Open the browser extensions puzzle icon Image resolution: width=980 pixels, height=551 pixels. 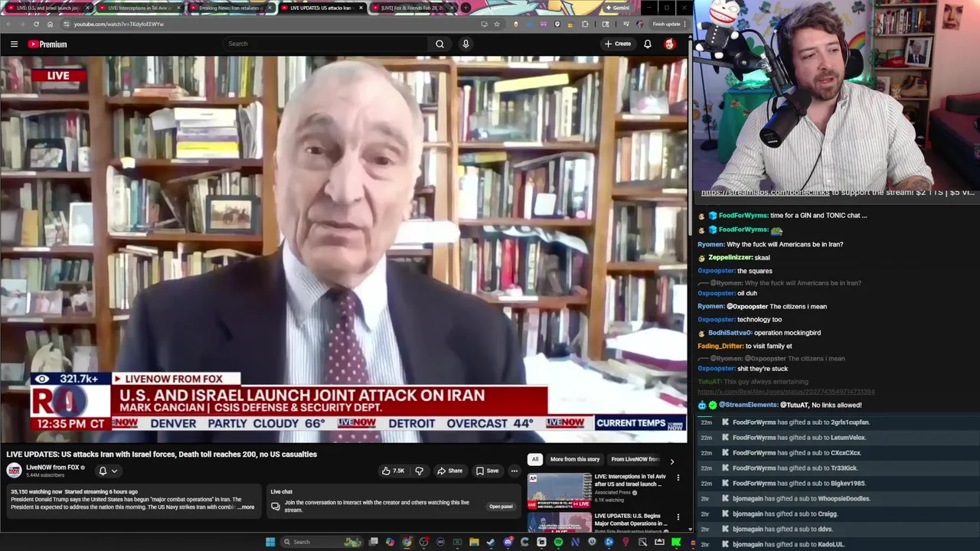(585, 24)
